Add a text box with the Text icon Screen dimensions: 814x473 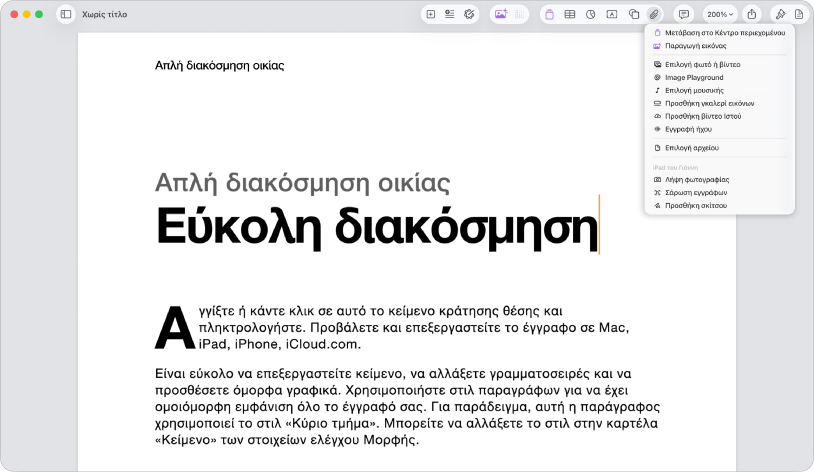tap(612, 15)
